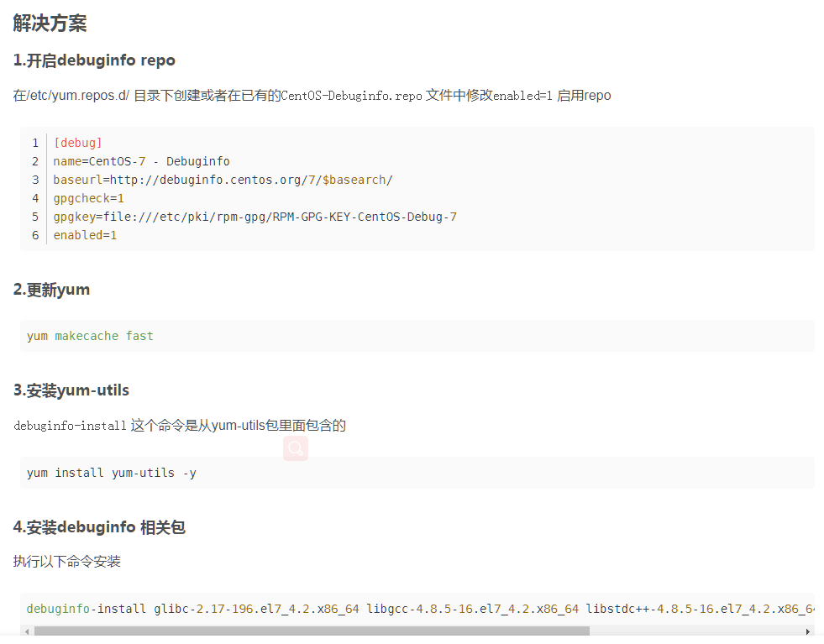The image size is (824, 644).
Task: Click the heading 2.更新yum
Action: click(52, 289)
